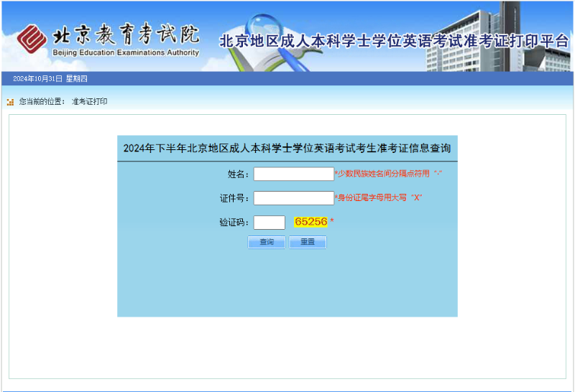Click the small breadcrumb icon before 您当前的位置

[x=10, y=102]
